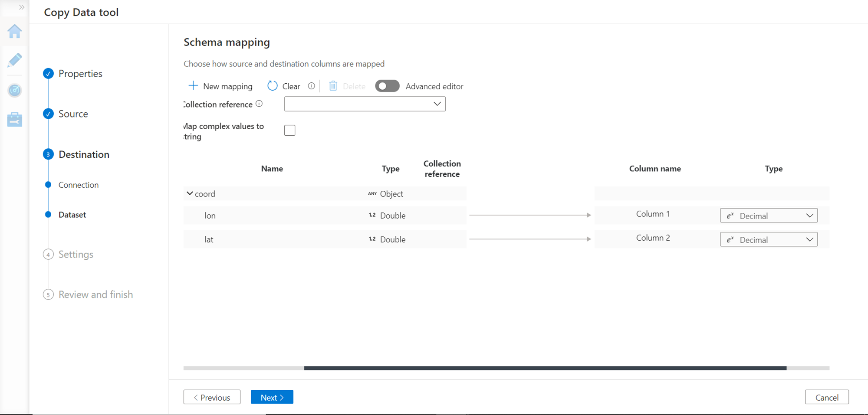The image size is (868, 415).
Task: Go to the Properties step
Action: coord(80,74)
